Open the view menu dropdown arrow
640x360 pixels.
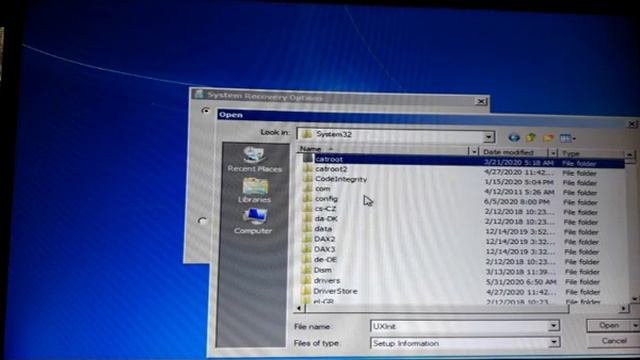[574, 139]
